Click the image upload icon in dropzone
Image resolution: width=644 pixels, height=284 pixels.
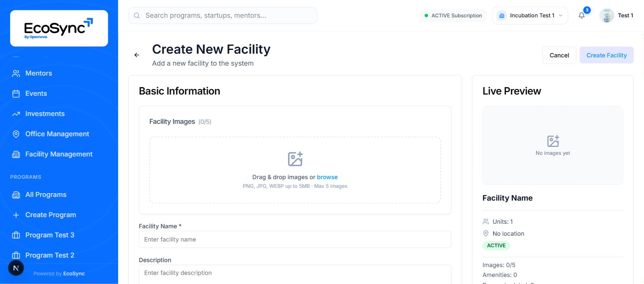coord(295,159)
